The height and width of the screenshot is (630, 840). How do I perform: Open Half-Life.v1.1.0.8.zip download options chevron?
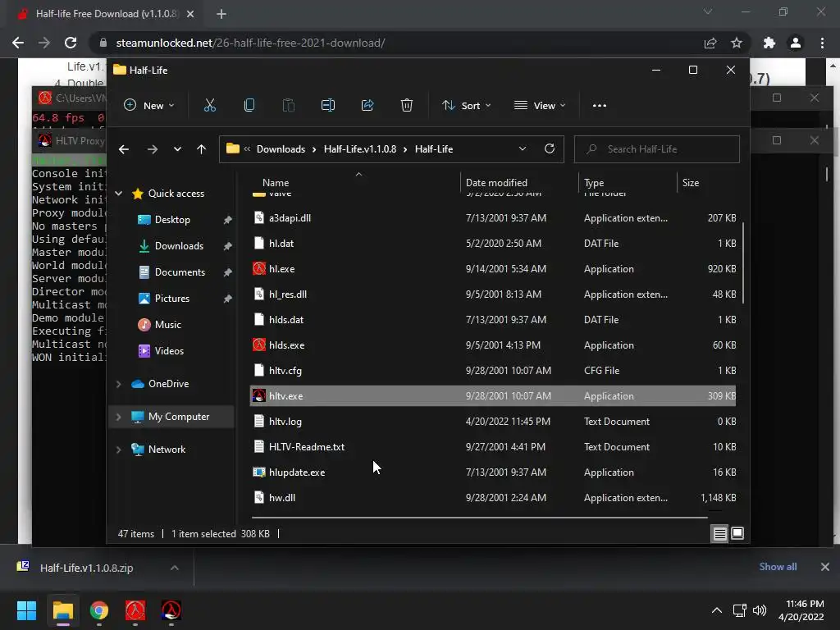click(x=175, y=568)
